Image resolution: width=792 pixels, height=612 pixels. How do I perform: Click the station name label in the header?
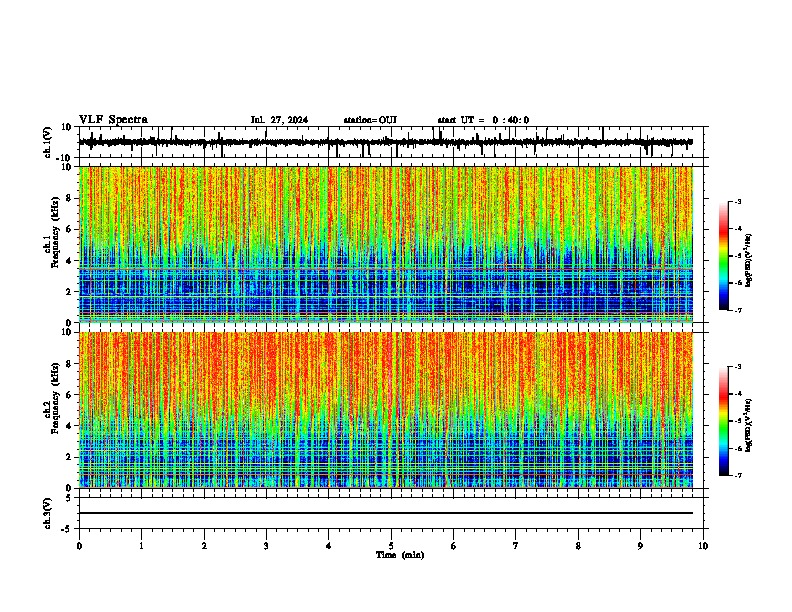(370, 120)
